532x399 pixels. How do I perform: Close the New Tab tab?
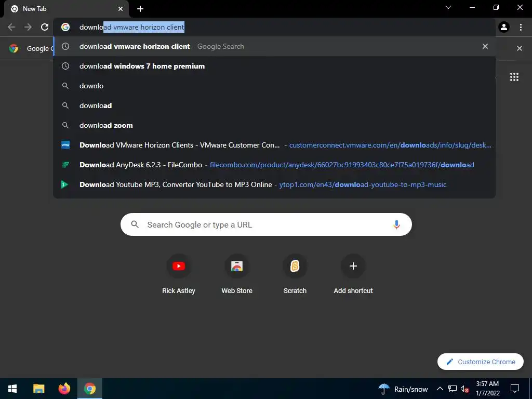click(x=121, y=9)
